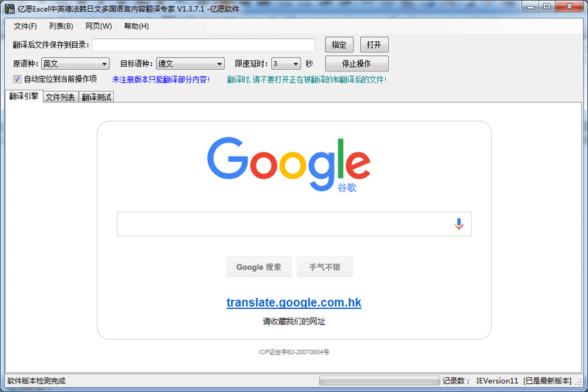Click the app icon in the title bar
This screenshot has width=588, height=392.
tap(10, 9)
